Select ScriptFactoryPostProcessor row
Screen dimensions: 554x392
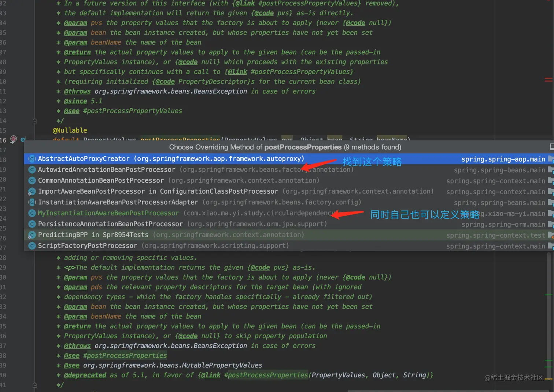pyautogui.click(x=289, y=246)
